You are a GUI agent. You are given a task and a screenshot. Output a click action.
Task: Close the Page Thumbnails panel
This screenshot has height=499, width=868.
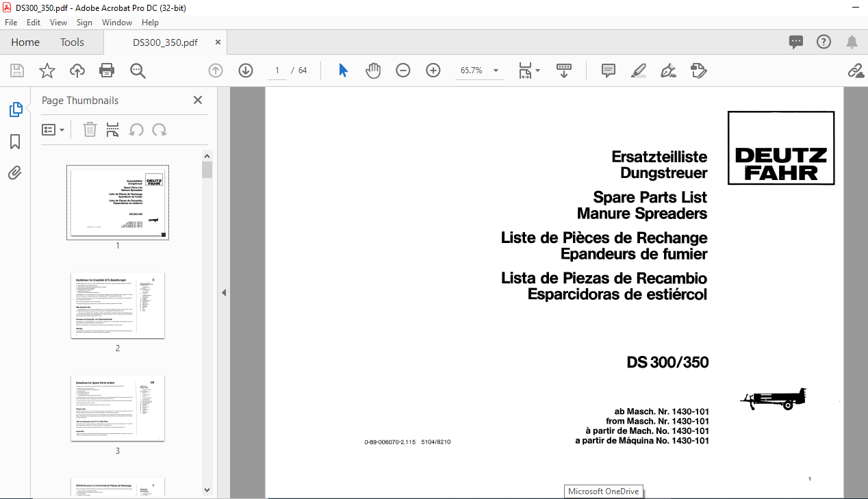198,100
